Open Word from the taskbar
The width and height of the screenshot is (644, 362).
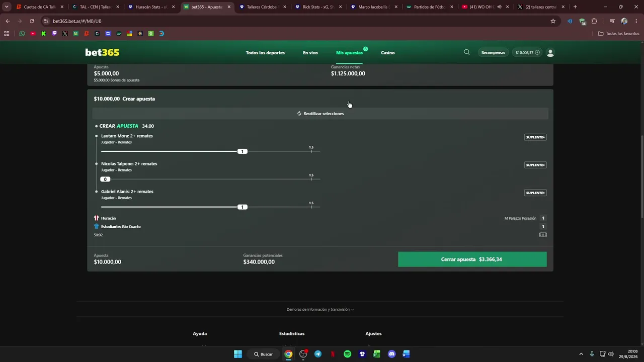click(407, 354)
